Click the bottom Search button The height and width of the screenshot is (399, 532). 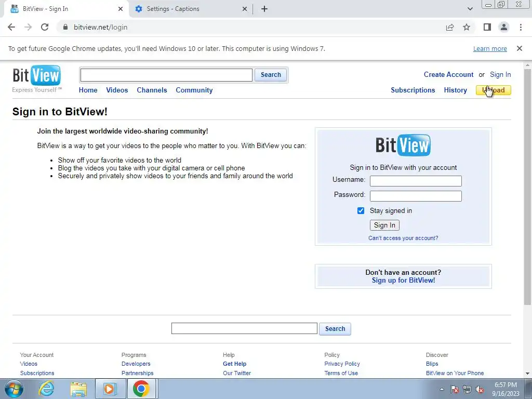pos(335,329)
